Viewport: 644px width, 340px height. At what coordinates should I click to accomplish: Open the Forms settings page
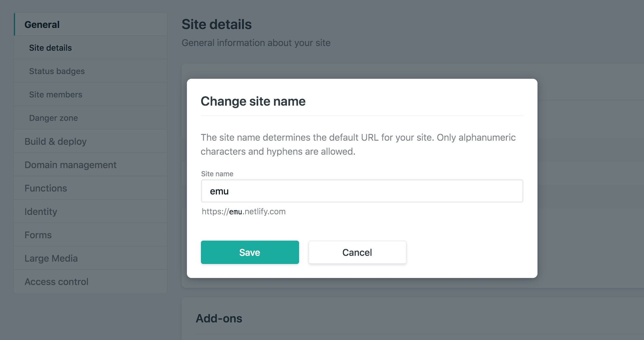[90, 235]
